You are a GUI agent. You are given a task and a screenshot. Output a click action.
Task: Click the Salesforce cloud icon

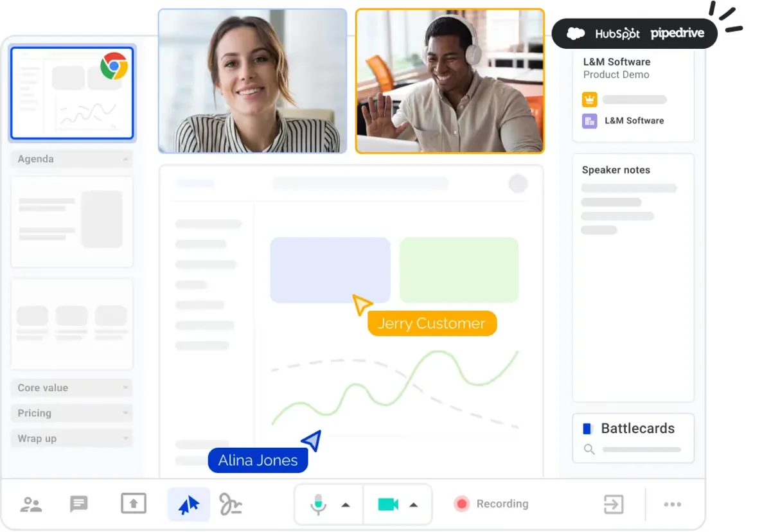click(576, 33)
